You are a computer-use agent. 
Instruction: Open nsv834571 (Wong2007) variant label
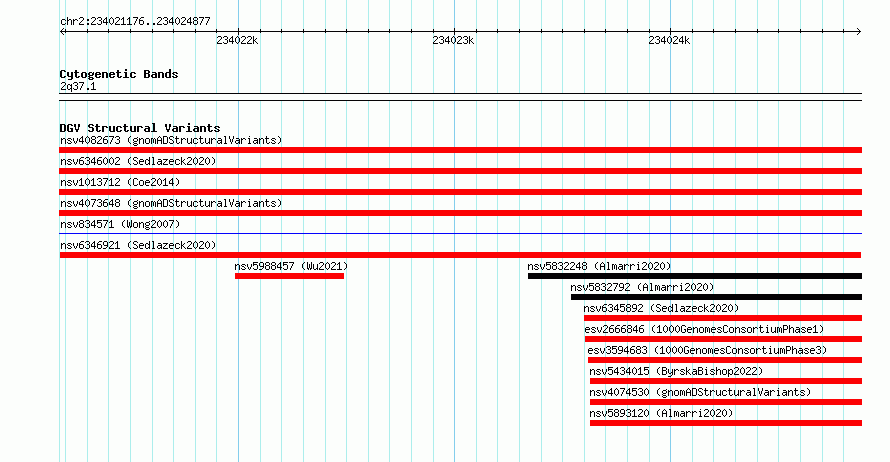[120, 224]
